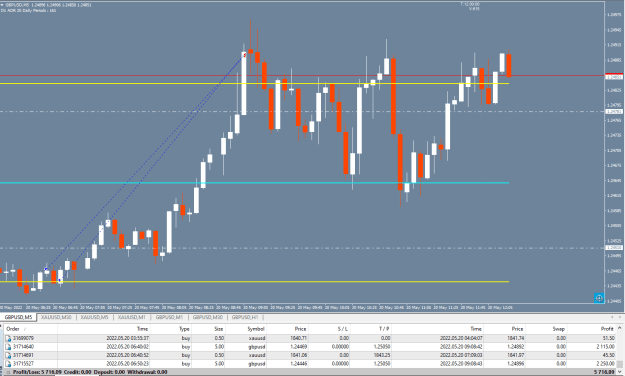
Task: Click open price 1840.71
Action: tap(299, 339)
